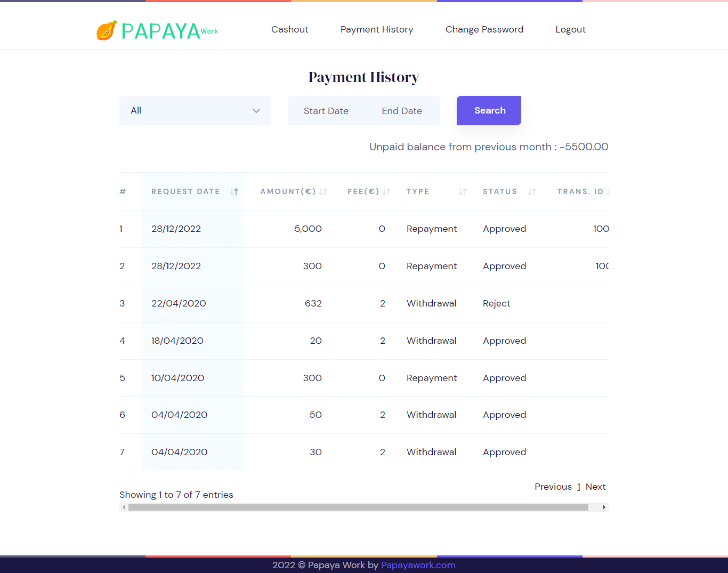
Task: Sort the table by Request Date
Action: (235, 191)
